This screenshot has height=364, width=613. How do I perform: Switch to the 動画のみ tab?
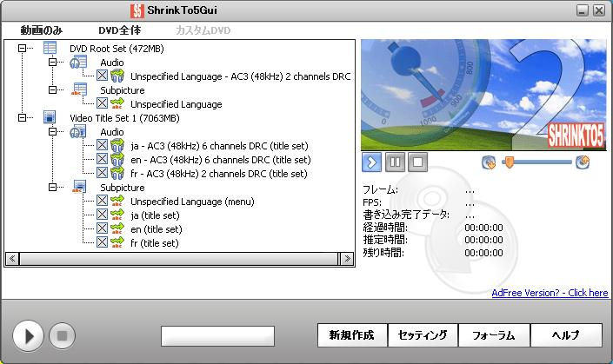[x=42, y=30]
